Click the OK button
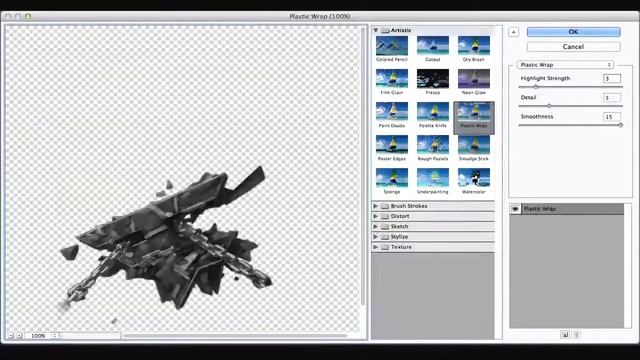 [573, 32]
